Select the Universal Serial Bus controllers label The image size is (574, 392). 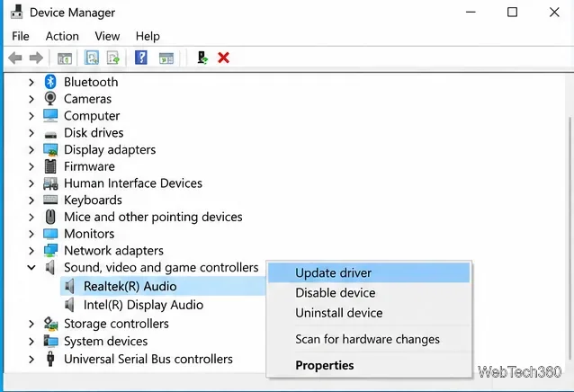[x=148, y=359]
